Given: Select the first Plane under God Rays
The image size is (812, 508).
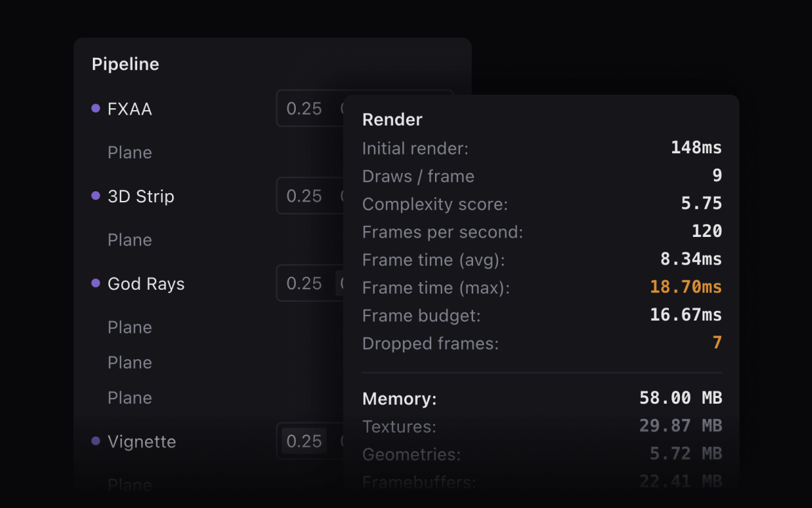Looking at the screenshot, I should tap(130, 327).
